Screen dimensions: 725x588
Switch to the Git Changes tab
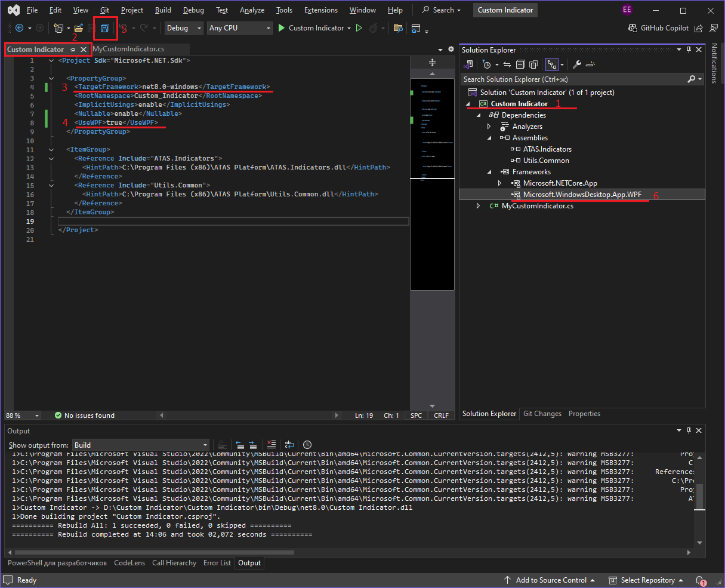point(542,414)
